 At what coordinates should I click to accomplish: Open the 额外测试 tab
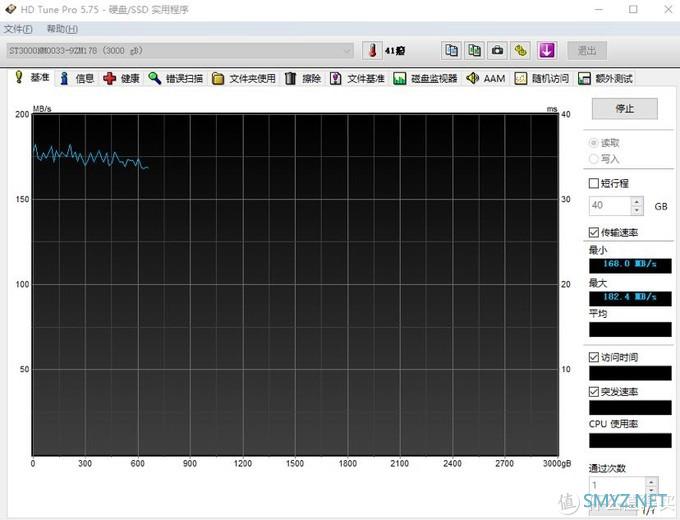pyautogui.click(x=605, y=78)
